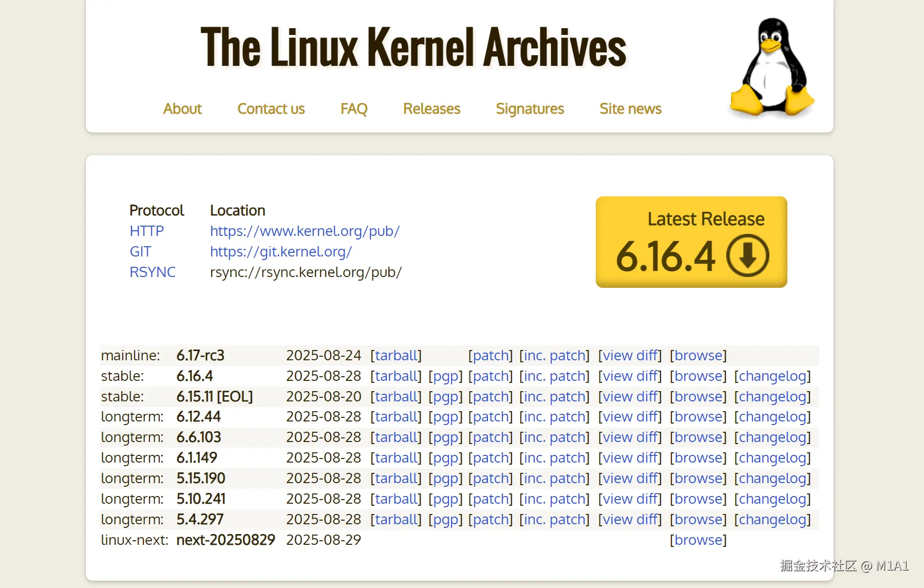Viewport: 924px width, 588px height.
Task: Open the FAQ page
Action: [354, 109]
